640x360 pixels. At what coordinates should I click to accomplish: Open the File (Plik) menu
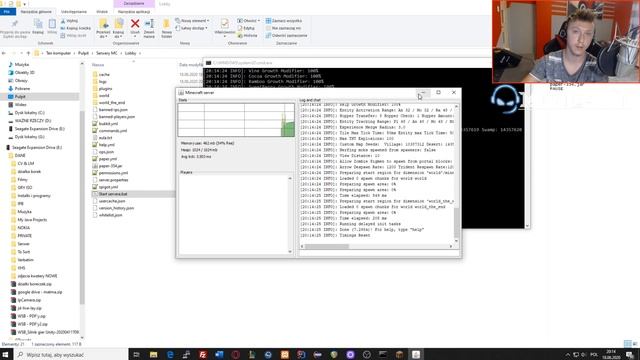point(7,12)
